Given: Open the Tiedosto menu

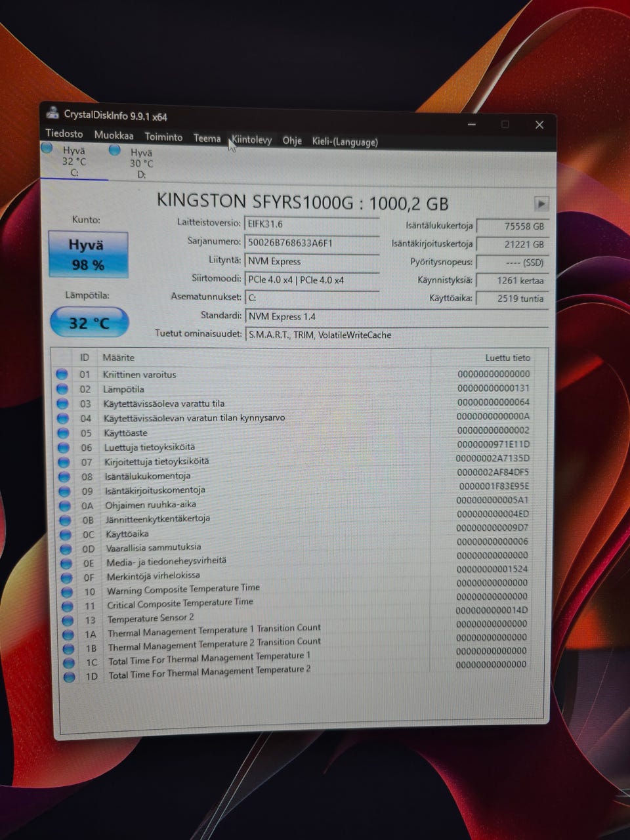Looking at the screenshot, I should tap(64, 133).
